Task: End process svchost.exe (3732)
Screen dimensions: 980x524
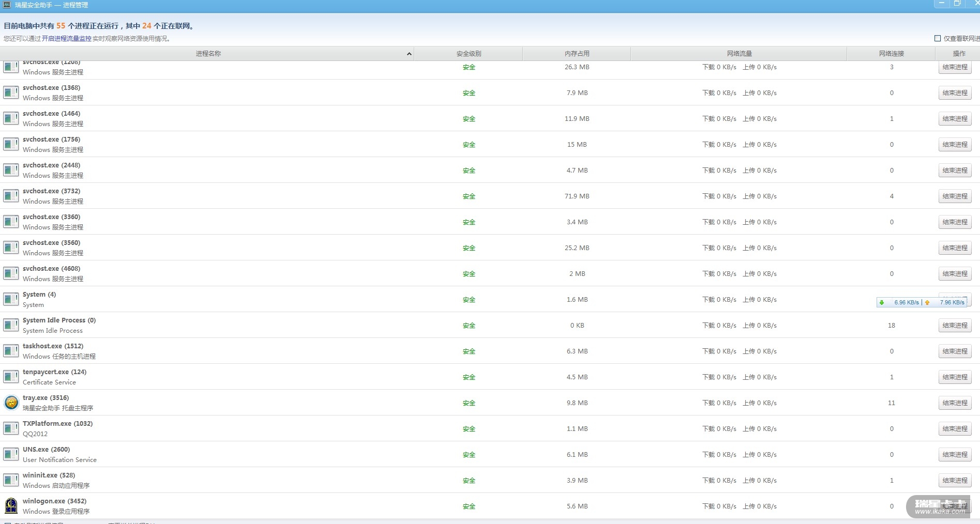Action: pos(955,196)
